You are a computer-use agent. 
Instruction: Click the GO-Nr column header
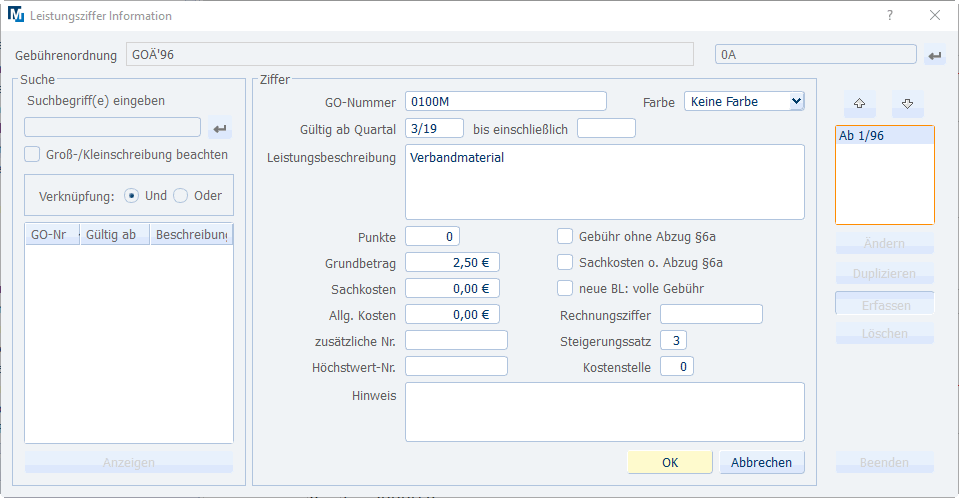click(53, 235)
